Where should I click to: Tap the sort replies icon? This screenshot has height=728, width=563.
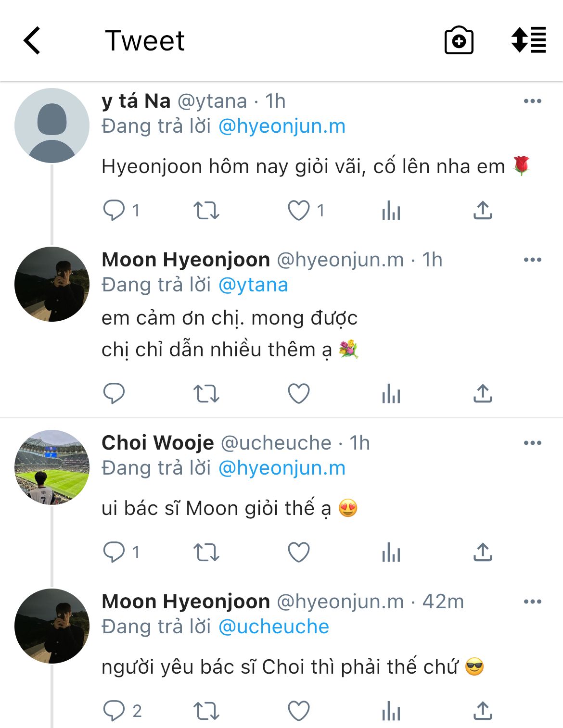(x=528, y=40)
